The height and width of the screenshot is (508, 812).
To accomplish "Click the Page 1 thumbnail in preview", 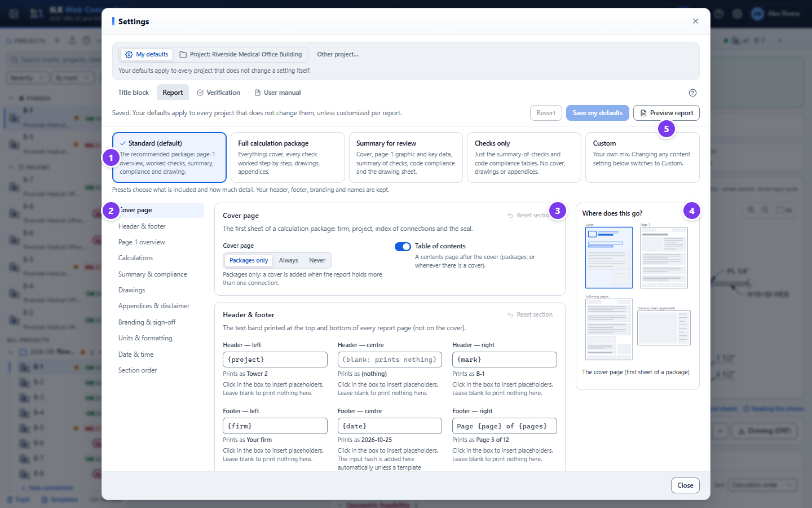I will (664, 257).
